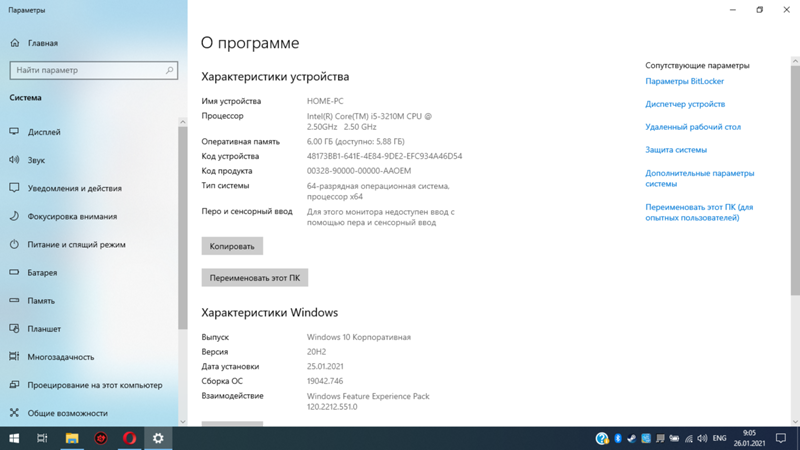Open Удаленный рабочий стол link

coord(693,127)
